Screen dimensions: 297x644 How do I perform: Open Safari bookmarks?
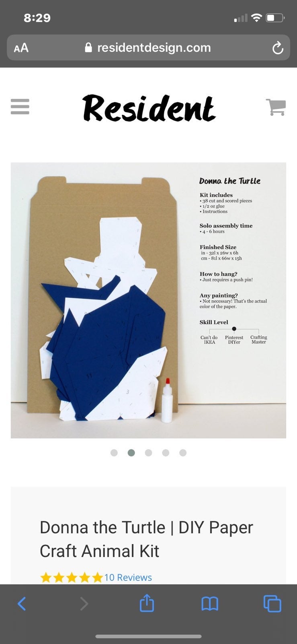tap(209, 603)
